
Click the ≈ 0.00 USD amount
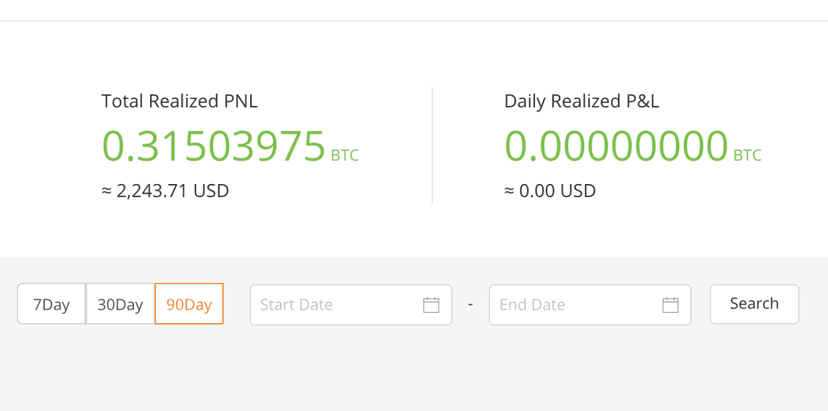point(550,191)
